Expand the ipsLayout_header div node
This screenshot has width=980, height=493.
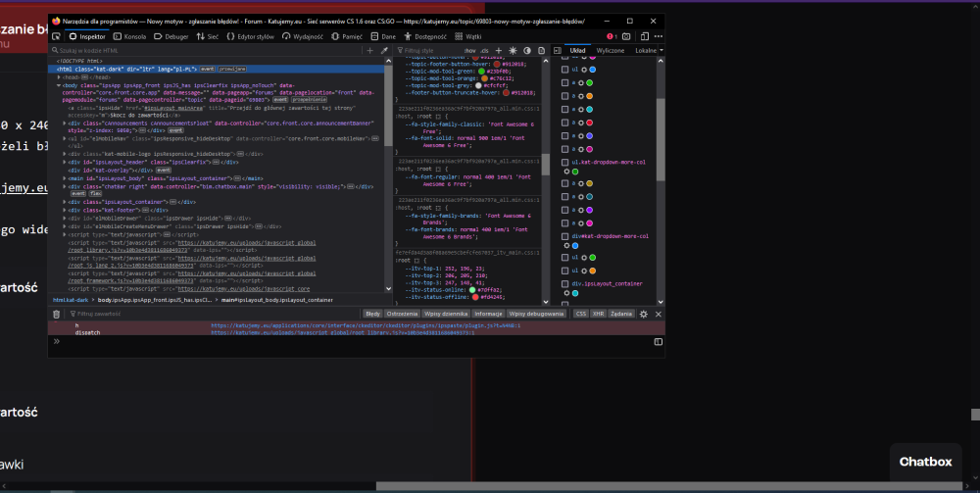tap(65, 162)
